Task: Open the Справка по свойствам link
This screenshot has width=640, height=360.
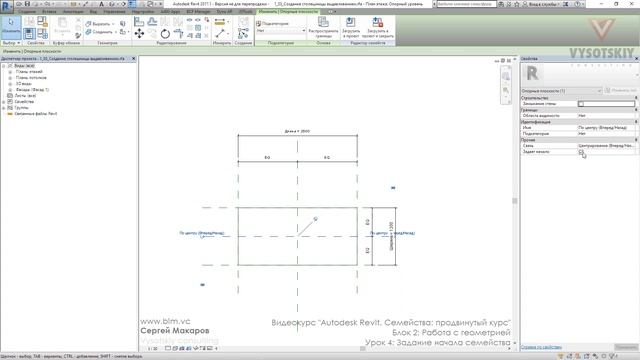Action: pyautogui.click(x=541, y=347)
